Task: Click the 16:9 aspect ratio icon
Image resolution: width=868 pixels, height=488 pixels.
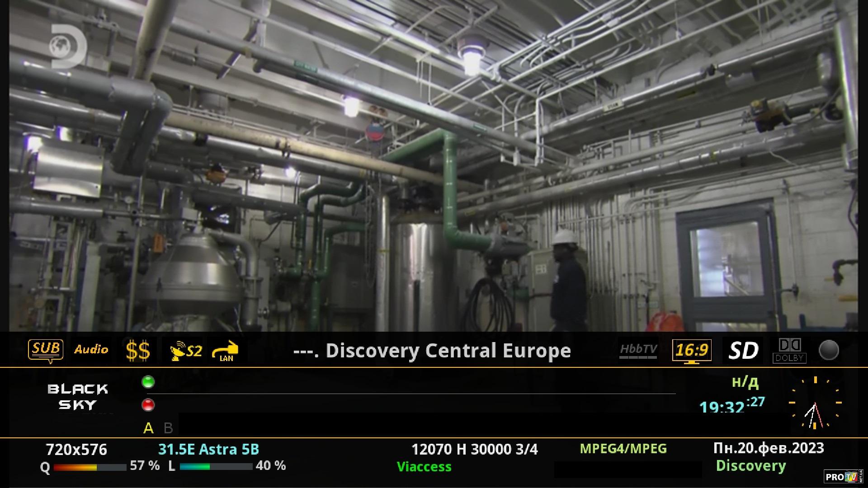Action: pos(691,351)
